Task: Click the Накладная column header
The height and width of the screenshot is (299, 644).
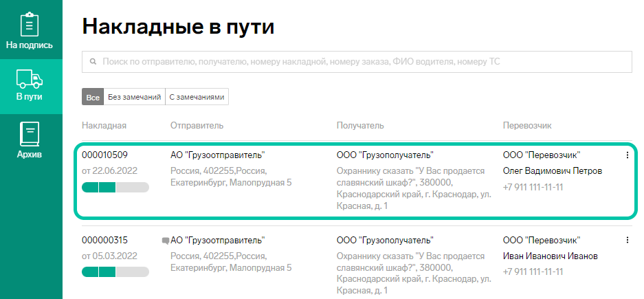Action: click(104, 126)
